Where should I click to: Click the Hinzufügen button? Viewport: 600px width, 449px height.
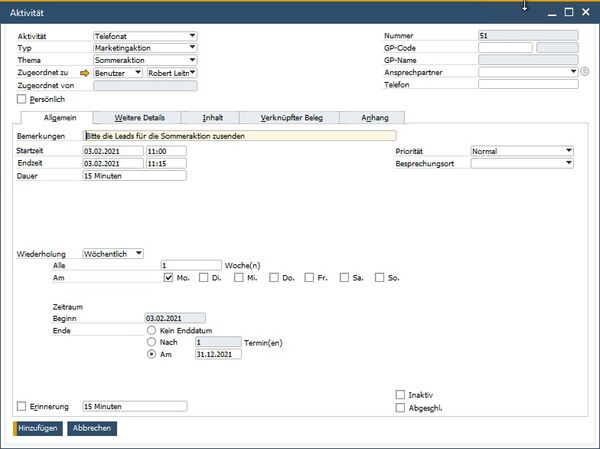point(38,428)
